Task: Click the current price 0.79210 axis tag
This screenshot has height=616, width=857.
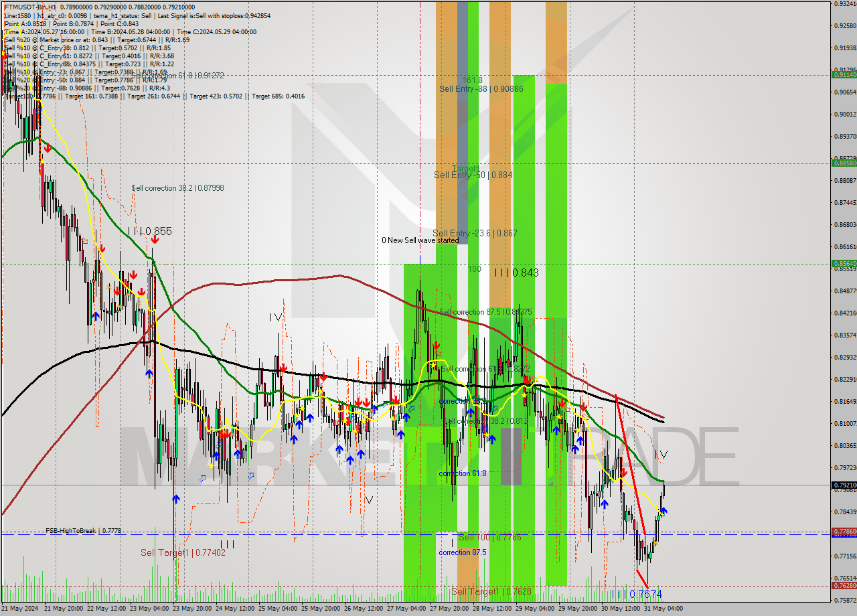Action: tap(844, 485)
